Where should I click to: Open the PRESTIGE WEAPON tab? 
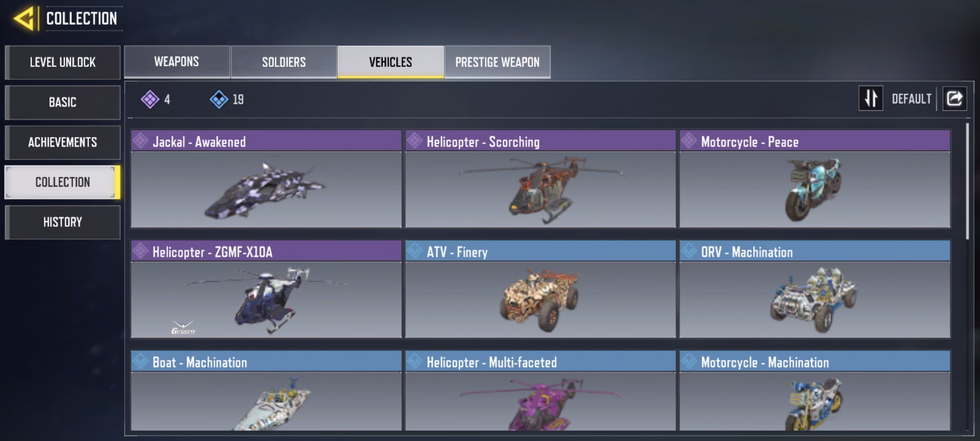[x=497, y=62]
